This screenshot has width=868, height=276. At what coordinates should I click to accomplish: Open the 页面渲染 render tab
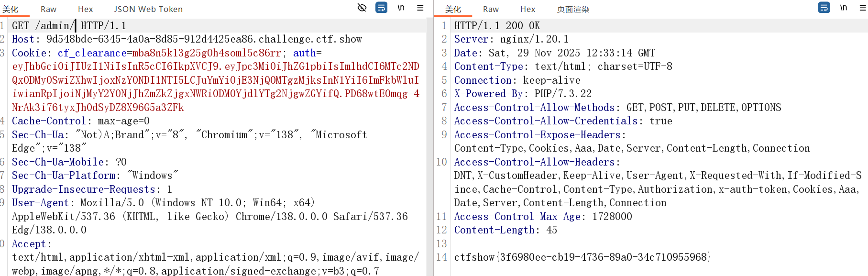click(573, 9)
